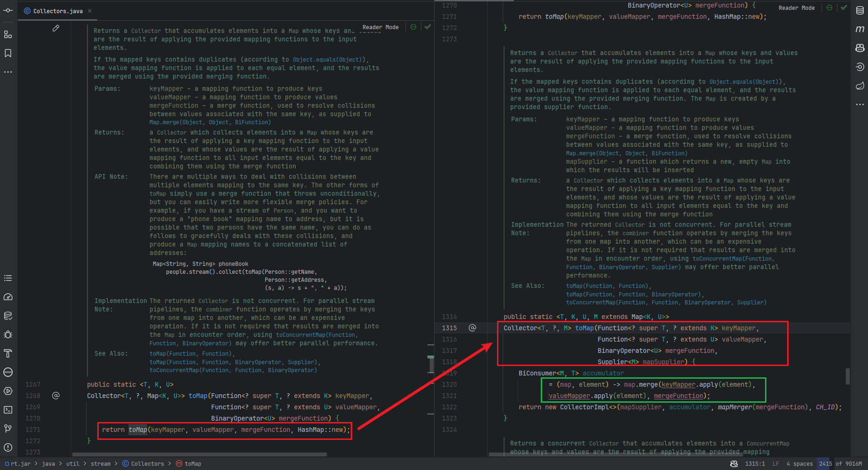868x470 pixels.
Task: Open the Debug tool window
Action: pos(8,335)
